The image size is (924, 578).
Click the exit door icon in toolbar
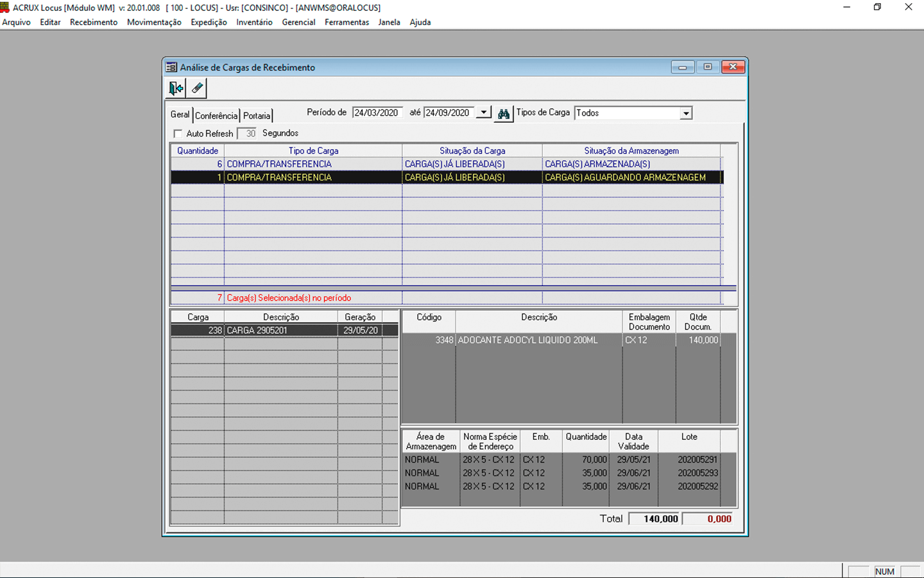(x=176, y=88)
